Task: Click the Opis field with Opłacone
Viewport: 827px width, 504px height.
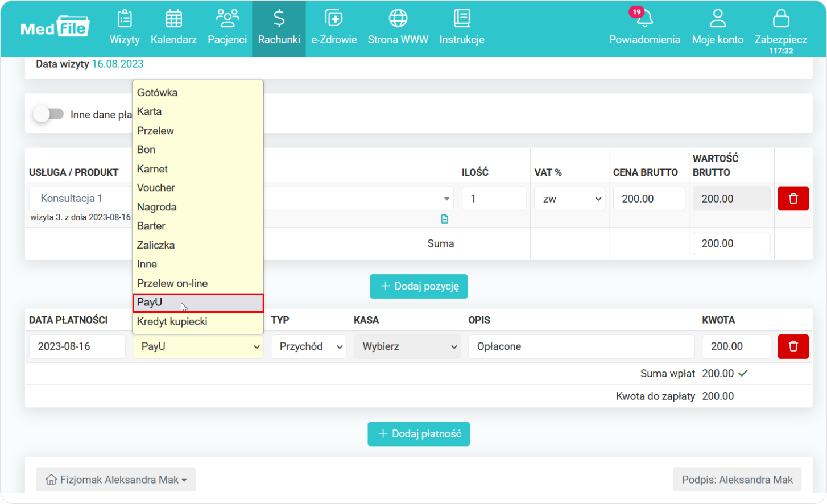Action: (x=581, y=346)
